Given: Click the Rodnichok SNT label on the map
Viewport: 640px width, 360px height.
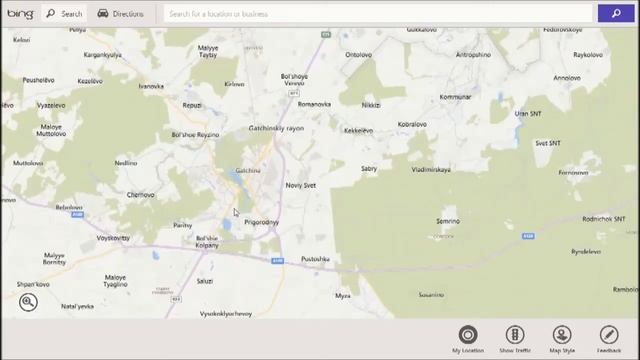Looking at the screenshot, I should pyautogui.click(x=604, y=219).
